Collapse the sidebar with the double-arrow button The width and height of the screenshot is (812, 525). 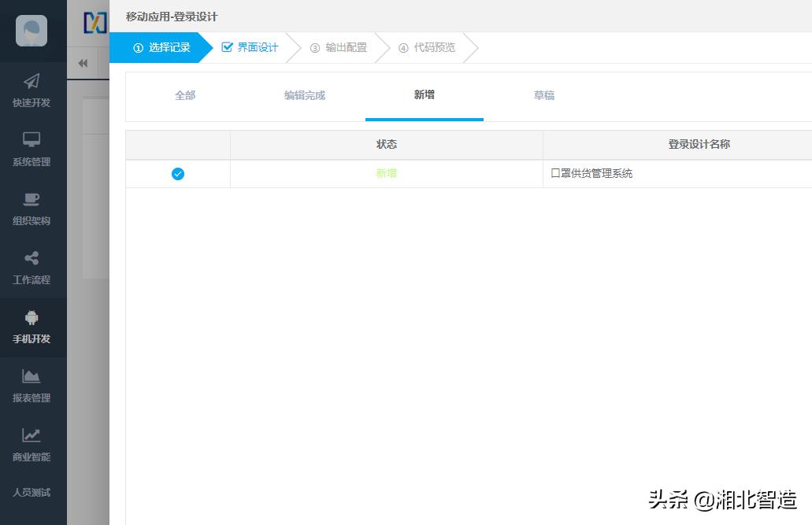tap(83, 62)
